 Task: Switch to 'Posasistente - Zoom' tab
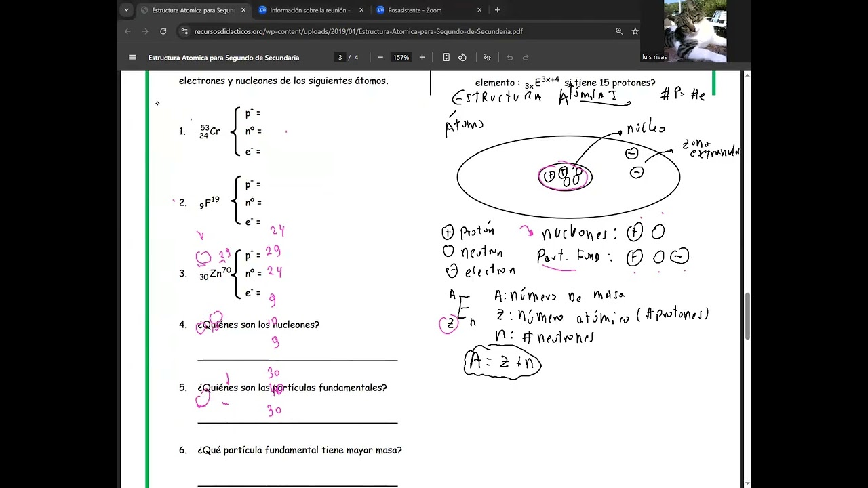tap(429, 10)
